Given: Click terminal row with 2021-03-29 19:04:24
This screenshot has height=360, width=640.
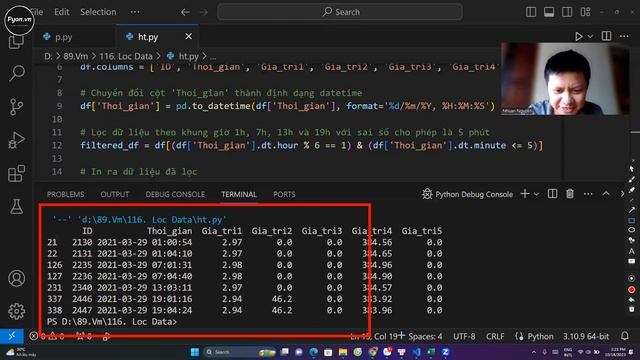Looking at the screenshot, I should point(244,310).
